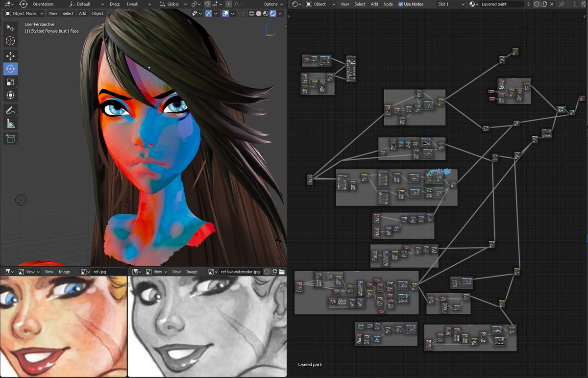Open the Options dropdown in viewport header
The width and height of the screenshot is (588, 378).
pyautogui.click(x=273, y=4)
